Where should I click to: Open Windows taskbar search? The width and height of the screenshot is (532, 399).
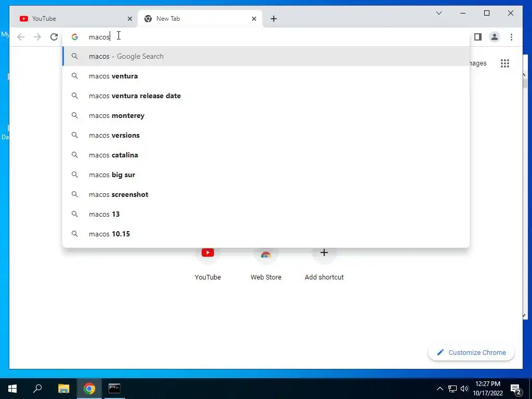tap(37, 389)
